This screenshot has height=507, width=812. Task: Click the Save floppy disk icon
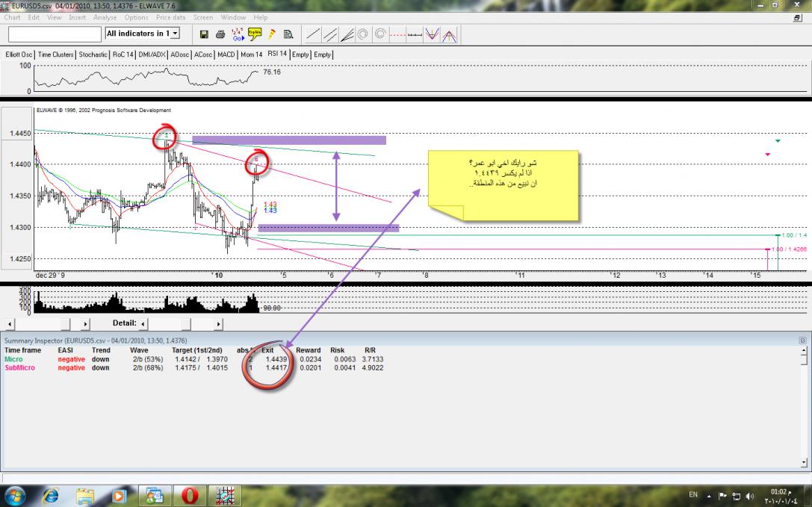coord(205,34)
